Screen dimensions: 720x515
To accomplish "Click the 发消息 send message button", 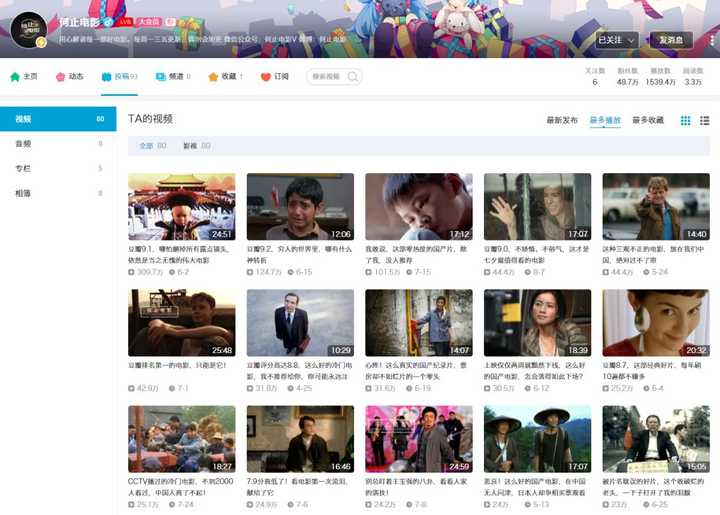I will click(671, 40).
